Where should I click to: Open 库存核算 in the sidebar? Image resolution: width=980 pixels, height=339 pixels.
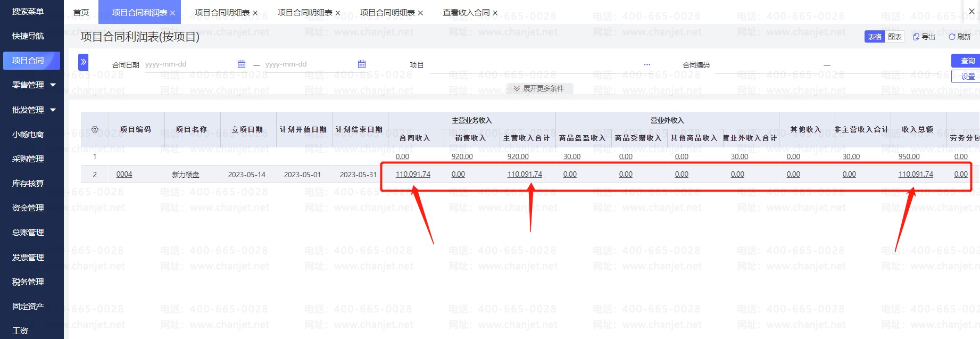(x=28, y=183)
